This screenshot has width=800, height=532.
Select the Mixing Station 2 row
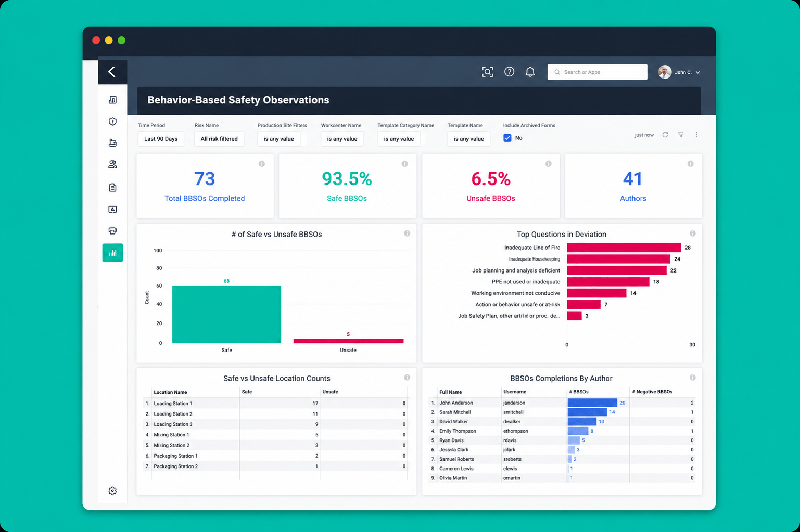tap(276, 445)
